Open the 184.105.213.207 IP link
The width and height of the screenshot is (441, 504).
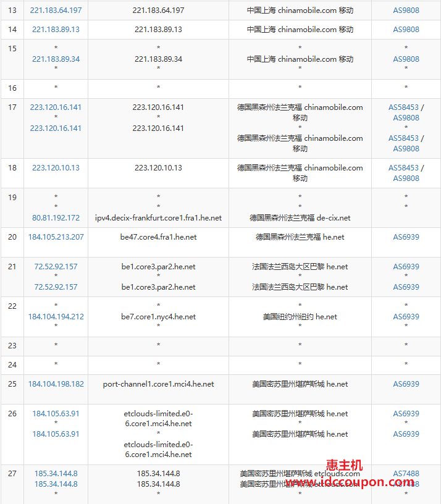tap(56, 237)
